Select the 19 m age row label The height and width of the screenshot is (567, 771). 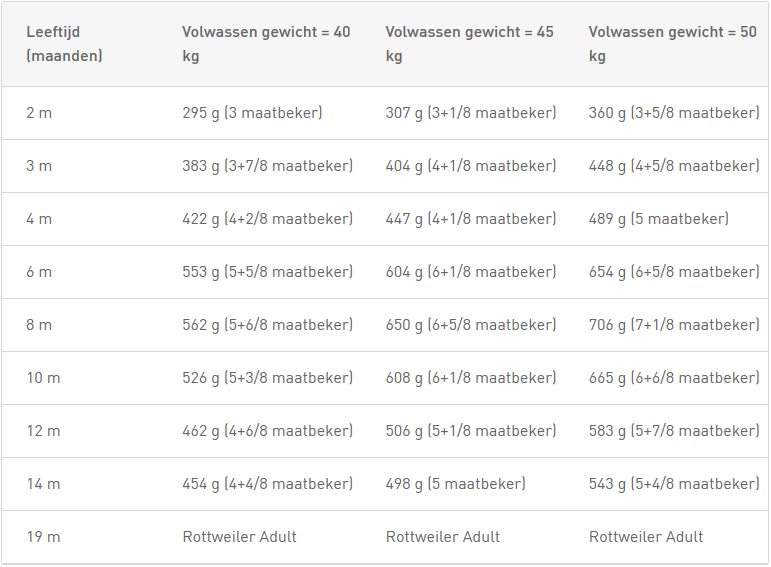coord(43,537)
